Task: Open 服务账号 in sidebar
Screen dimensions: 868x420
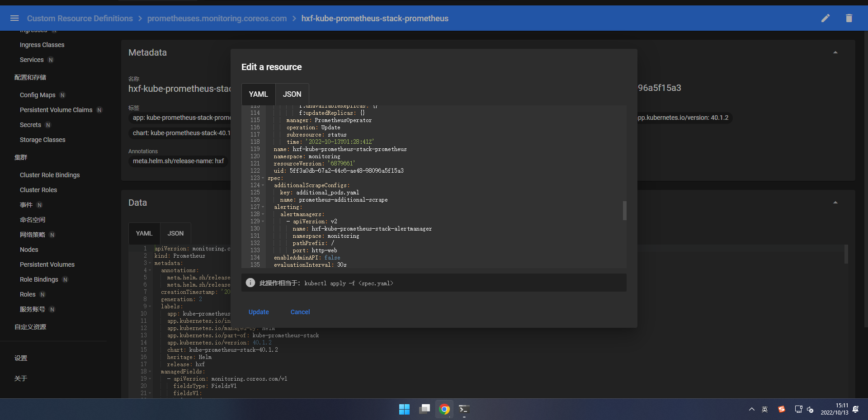Action: coord(33,309)
